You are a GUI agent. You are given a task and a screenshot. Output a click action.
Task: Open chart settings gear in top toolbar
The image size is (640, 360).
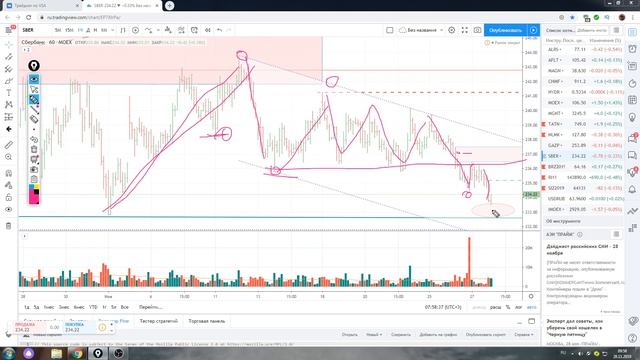(x=451, y=30)
